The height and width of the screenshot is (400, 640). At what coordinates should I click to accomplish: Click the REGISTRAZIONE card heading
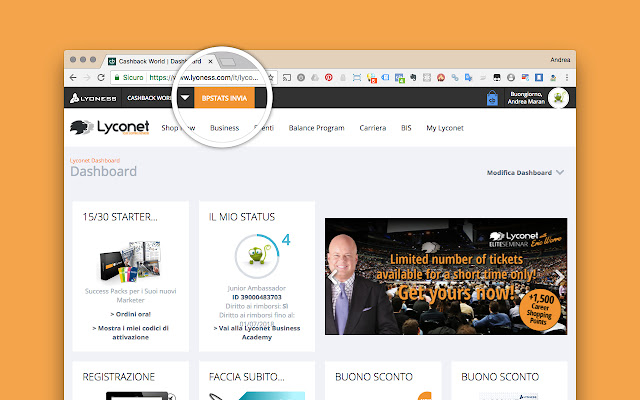click(119, 377)
